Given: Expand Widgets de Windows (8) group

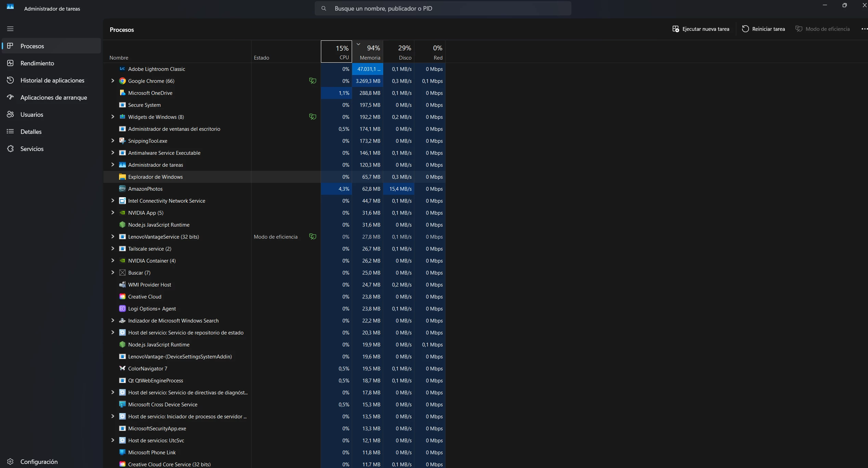Looking at the screenshot, I should coord(113,117).
